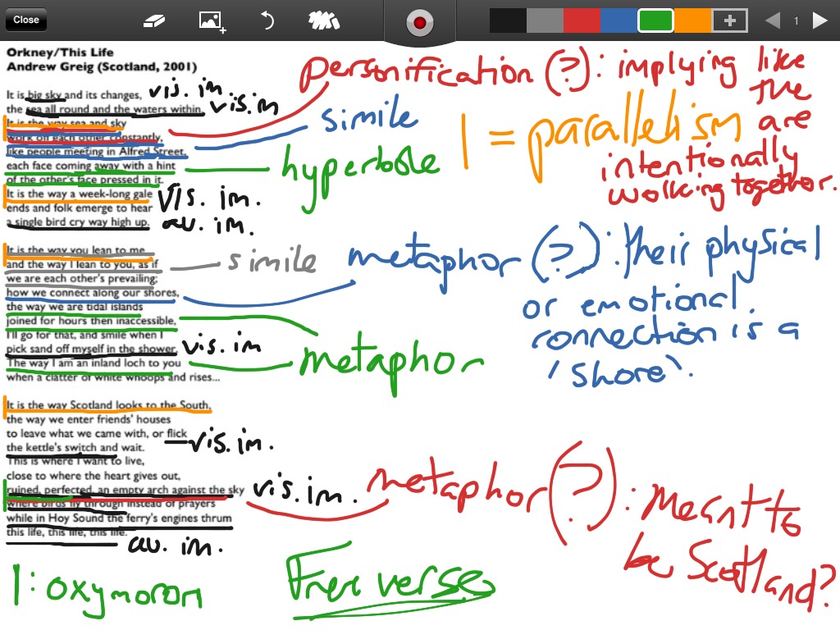Go to the next page arrow

[819, 21]
